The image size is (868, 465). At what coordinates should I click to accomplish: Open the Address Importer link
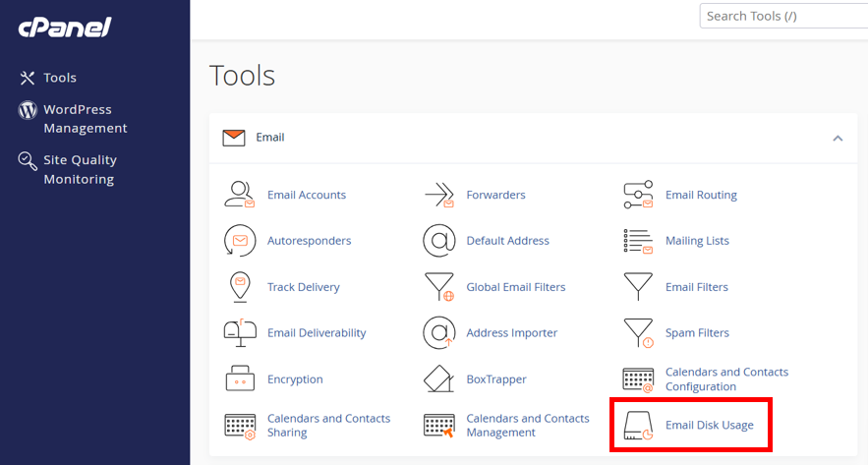(511, 333)
